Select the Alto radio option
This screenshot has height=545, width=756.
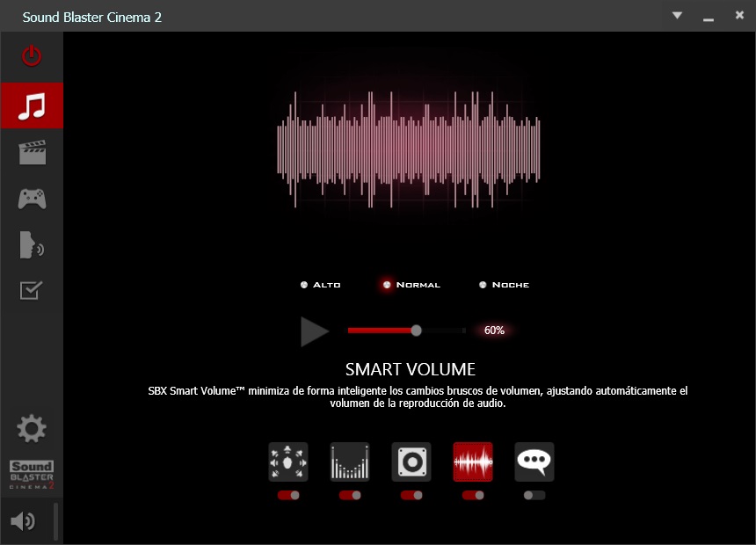pyautogui.click(x=321, y=285)
